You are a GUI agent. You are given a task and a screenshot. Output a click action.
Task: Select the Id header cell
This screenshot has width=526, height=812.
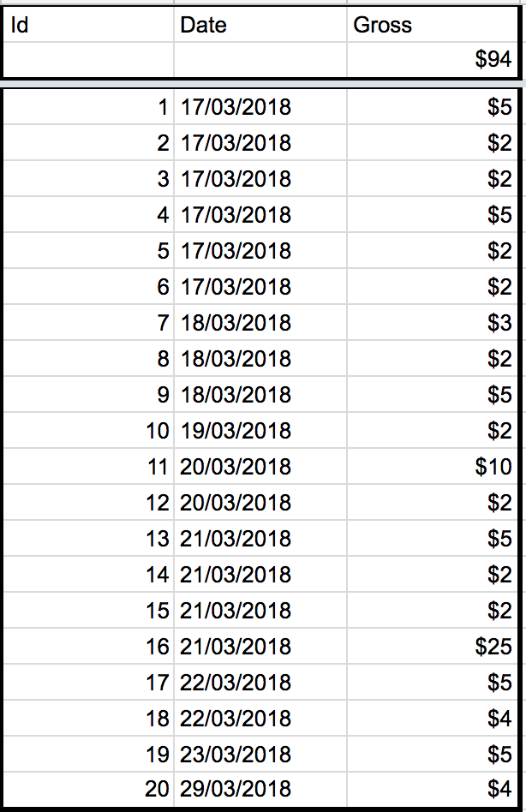point(88,25)
